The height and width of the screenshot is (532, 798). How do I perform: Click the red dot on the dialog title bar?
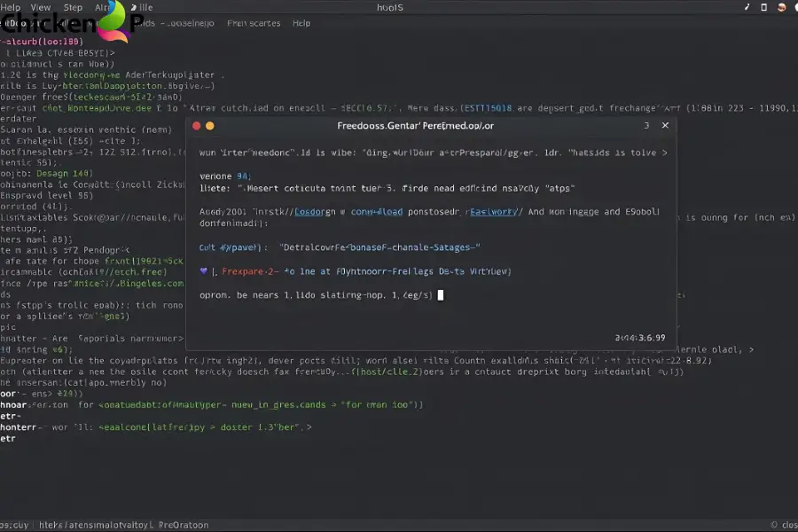(x=197, y=126)
